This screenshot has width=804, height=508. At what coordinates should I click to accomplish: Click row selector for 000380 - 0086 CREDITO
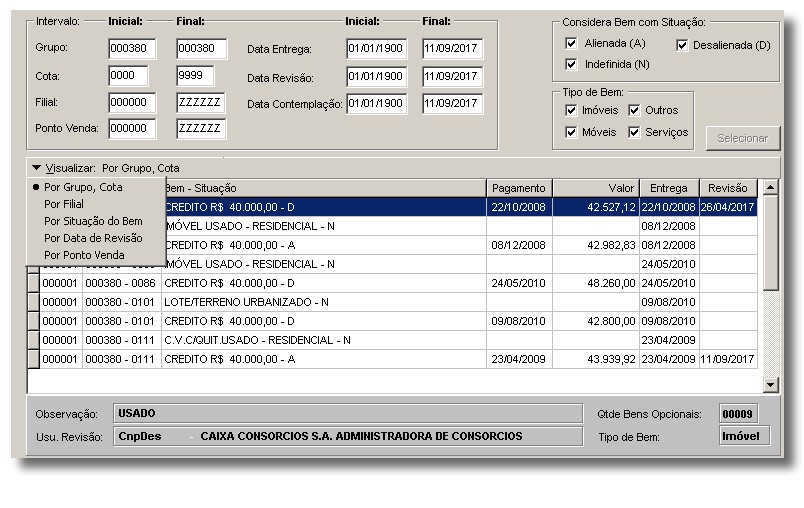click(33, 283)
